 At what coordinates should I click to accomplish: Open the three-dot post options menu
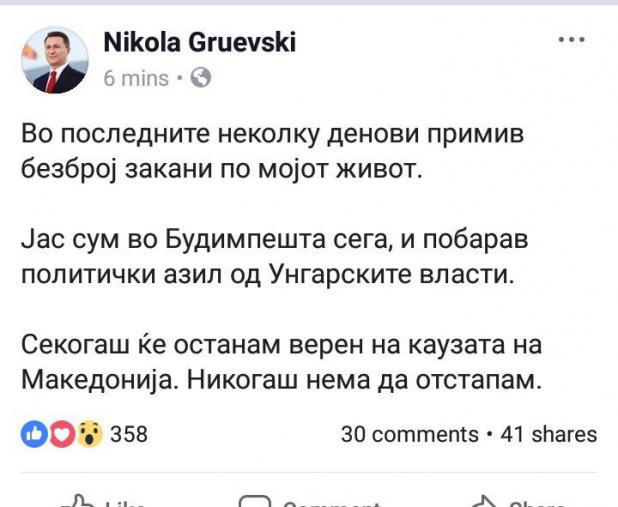coord(570,40)
